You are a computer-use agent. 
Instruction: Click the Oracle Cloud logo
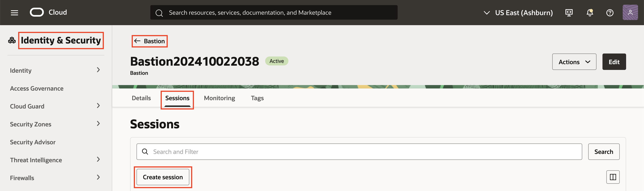tap(37, 12)
